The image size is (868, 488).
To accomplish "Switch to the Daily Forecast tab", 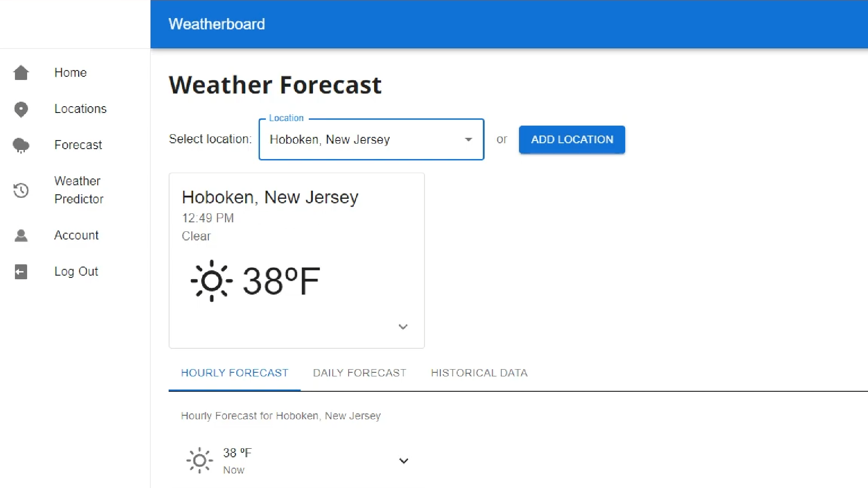I will 359,373.
